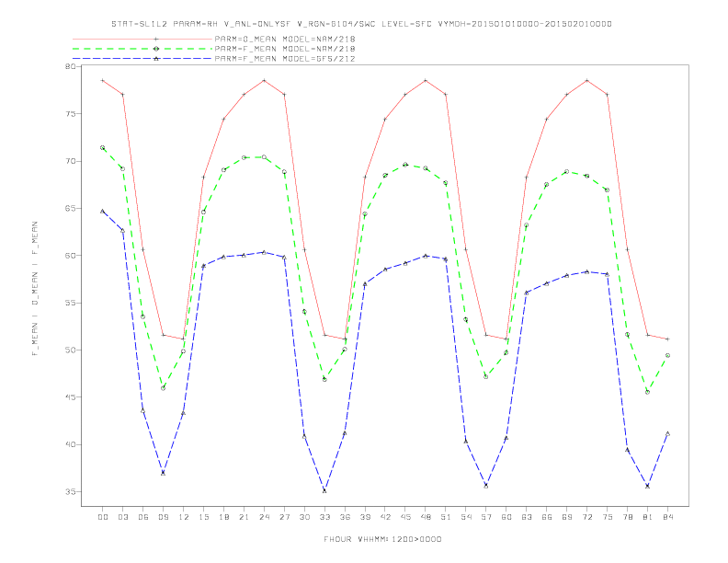The width and height of the screenshot is (728, 563).
Task: Click x-axis forecast hour label 36
Action: (345, 517)
